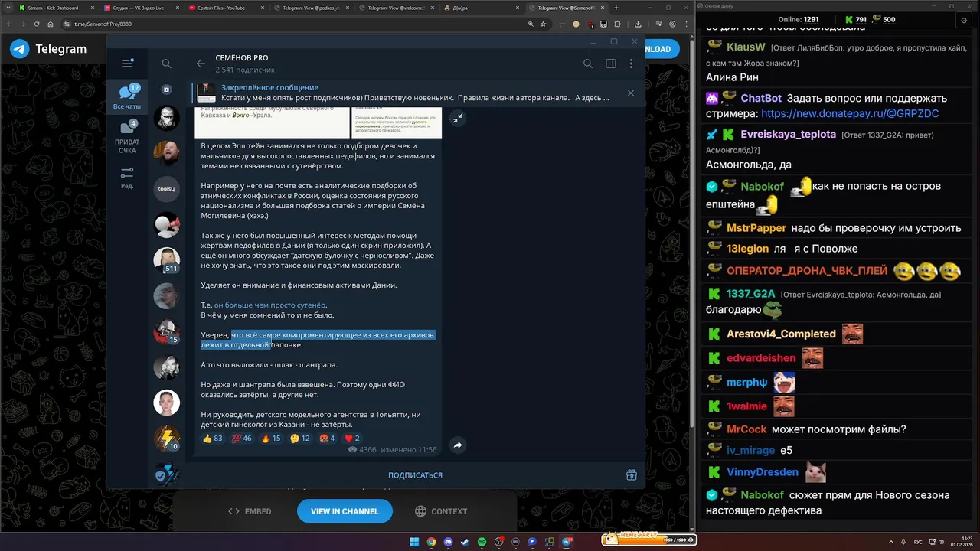The width and height of the screenshot is (980, 551).
Task: Dismiss the pinned message bar
Action: pyautogui.click(x=630, y=93)
